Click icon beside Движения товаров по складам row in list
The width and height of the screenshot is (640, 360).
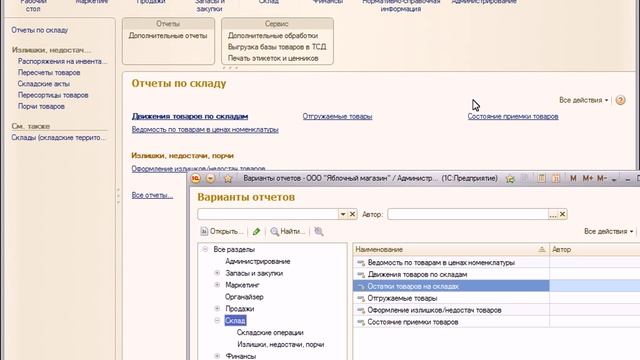361,275
